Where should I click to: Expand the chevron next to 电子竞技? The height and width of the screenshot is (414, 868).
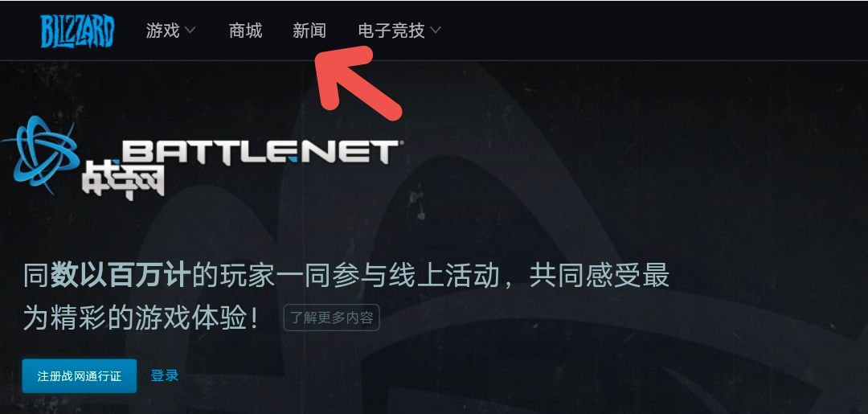(435, 30)
